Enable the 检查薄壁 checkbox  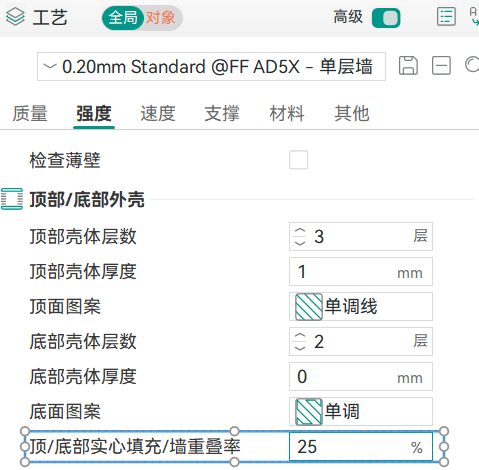tap(298, 160)
